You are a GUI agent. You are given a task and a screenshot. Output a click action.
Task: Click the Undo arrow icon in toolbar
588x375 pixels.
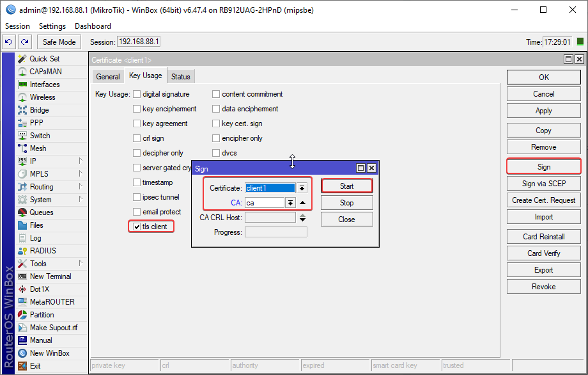8,42
